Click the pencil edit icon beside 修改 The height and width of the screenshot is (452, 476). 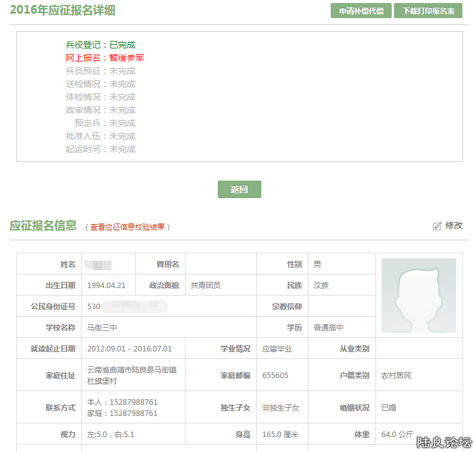(x=437, y=226)
